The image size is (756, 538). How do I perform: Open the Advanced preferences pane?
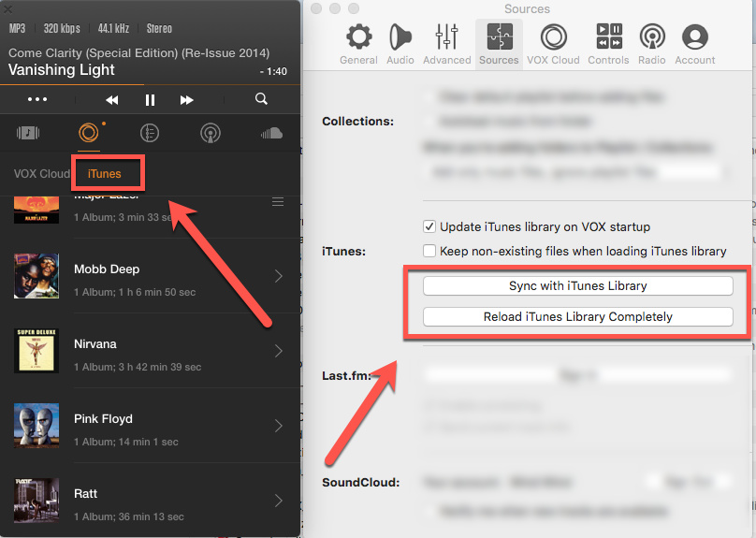(x=447, y=44)
